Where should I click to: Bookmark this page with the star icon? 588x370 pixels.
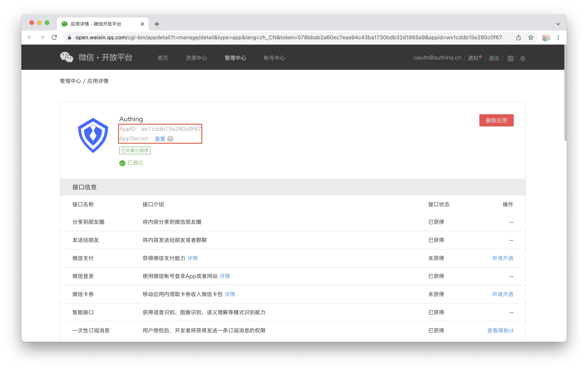point(531,38)
